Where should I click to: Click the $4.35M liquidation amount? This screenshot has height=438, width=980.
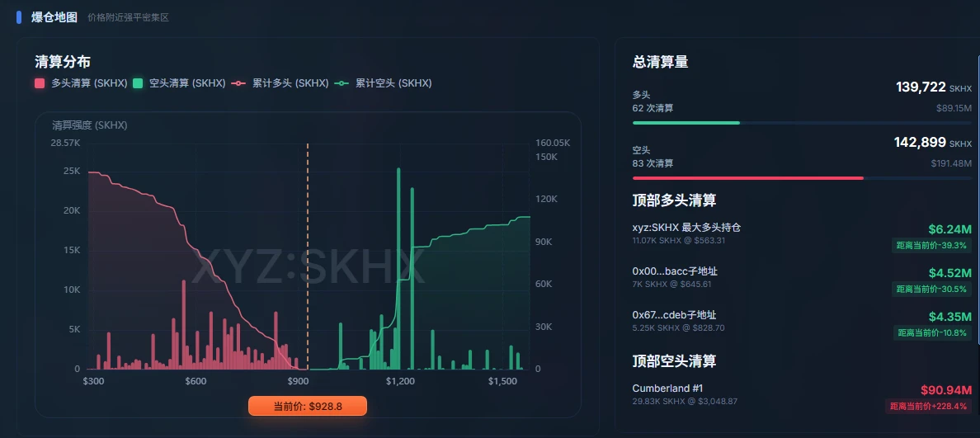950,316
